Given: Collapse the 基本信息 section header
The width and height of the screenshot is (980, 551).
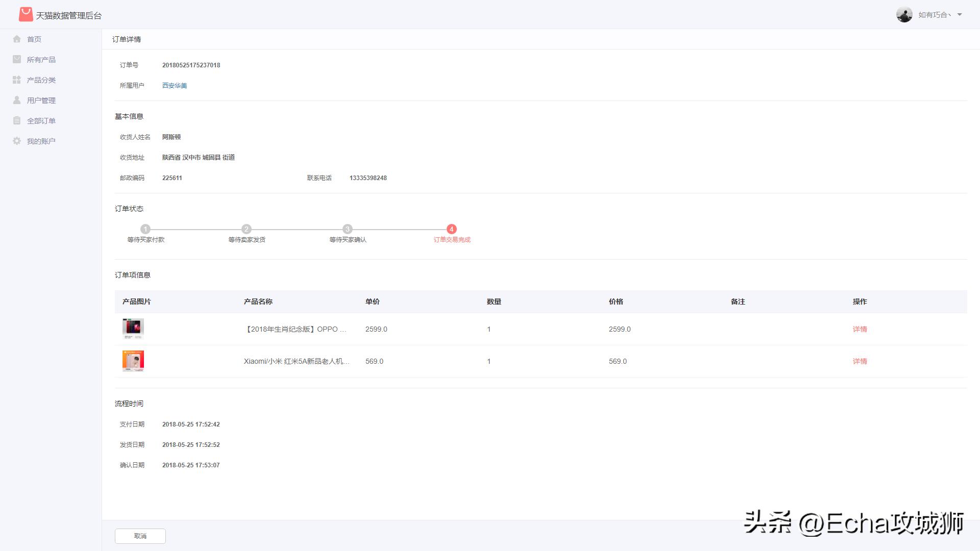Looking at the screenshot, I should click(129, 116).
